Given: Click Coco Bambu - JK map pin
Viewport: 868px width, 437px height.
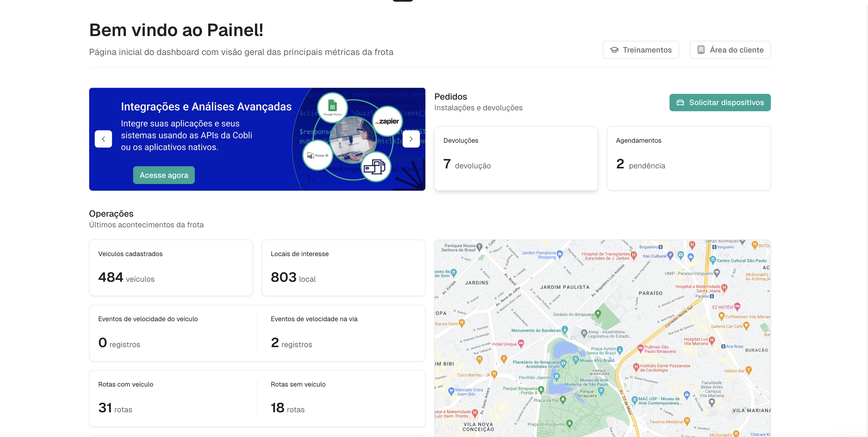Looking at the screenshot, I should 494,374.
